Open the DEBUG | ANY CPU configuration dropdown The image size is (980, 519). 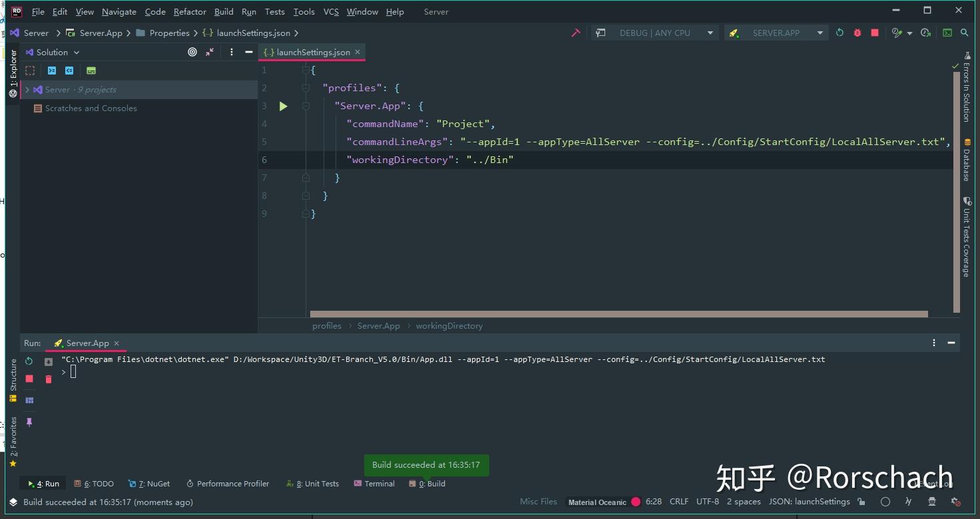654,33
